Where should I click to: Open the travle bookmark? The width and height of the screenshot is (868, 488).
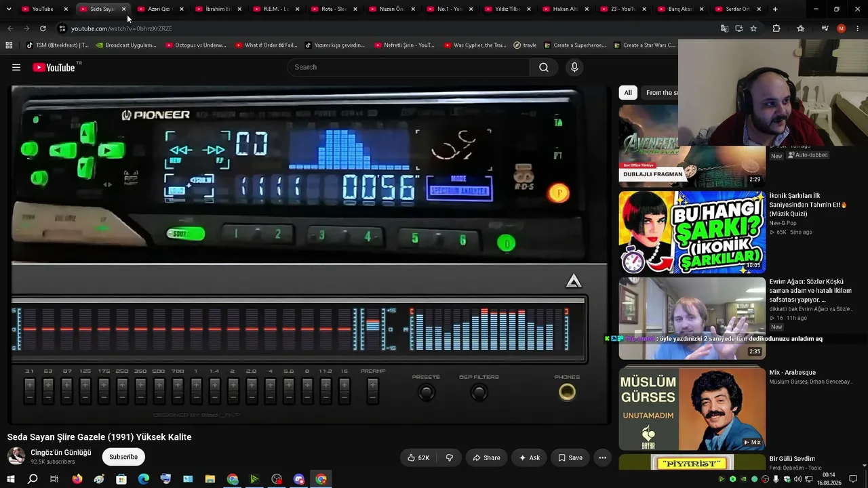(525, 45)
